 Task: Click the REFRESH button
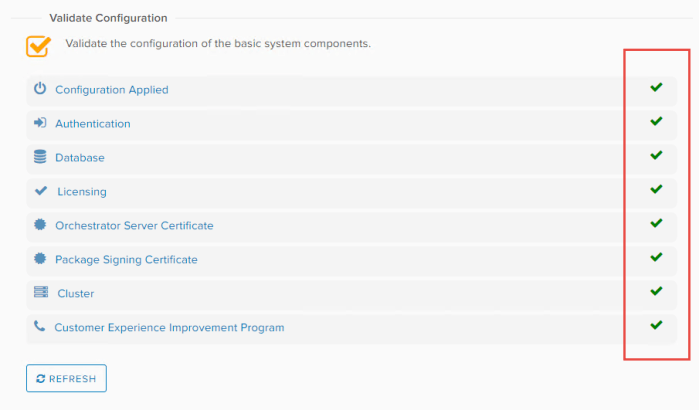tap(66, 378)
